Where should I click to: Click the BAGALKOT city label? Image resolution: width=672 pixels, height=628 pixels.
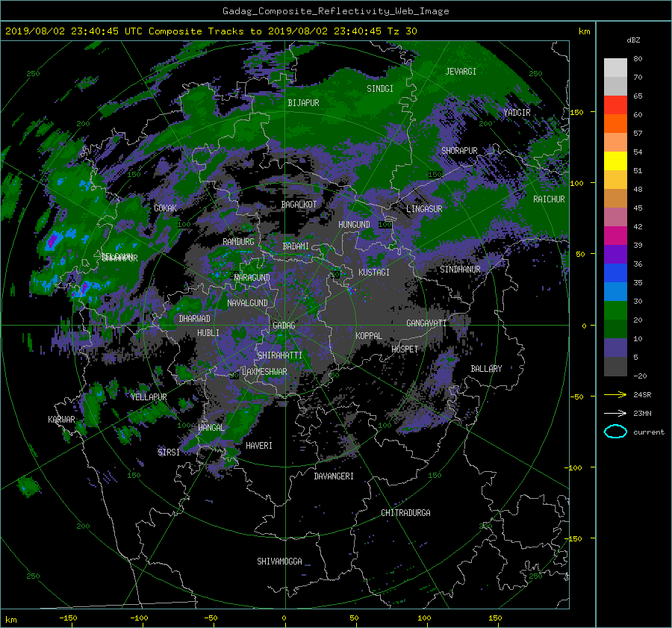click(x=299, y=205)
